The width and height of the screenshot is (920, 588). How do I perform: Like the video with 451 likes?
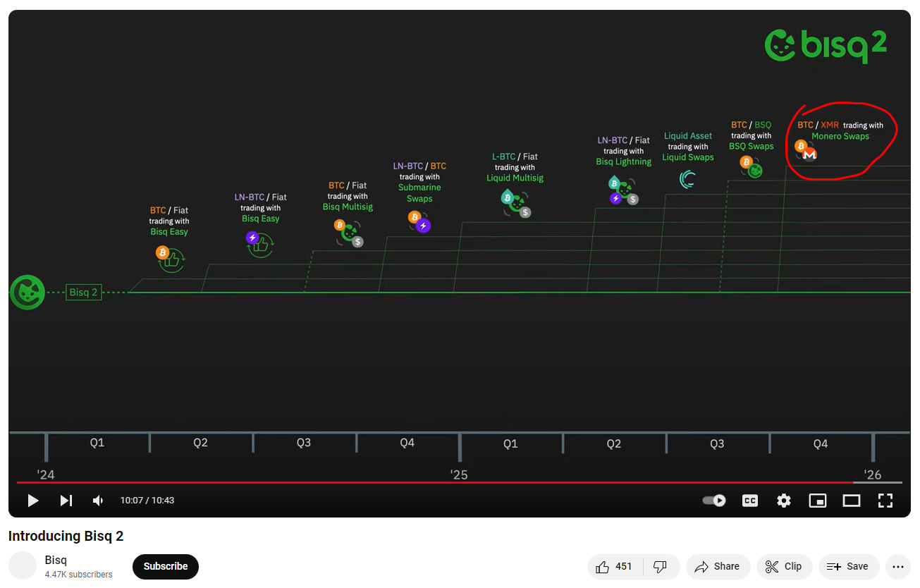(615, 566)
